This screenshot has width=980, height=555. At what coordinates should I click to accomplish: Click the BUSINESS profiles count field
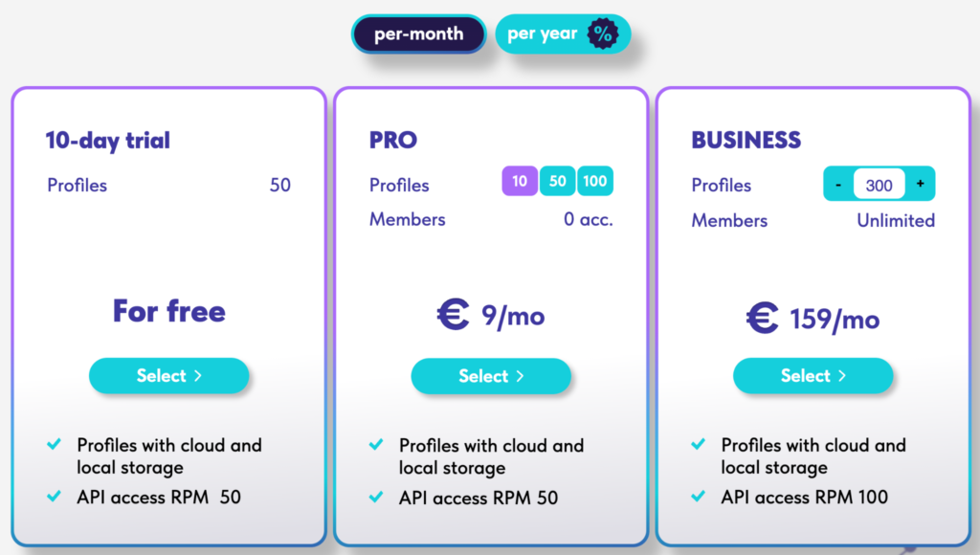(879, 185)
